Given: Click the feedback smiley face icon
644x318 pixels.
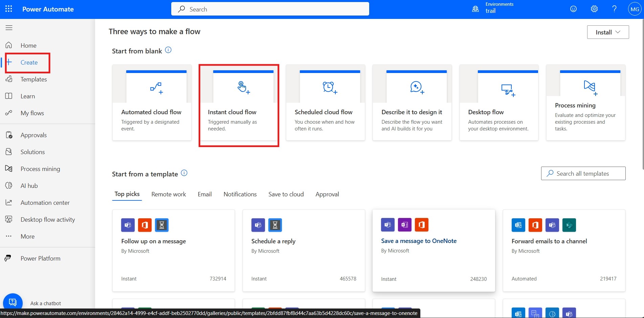Looking at the screenshot, I should (573, 9).
